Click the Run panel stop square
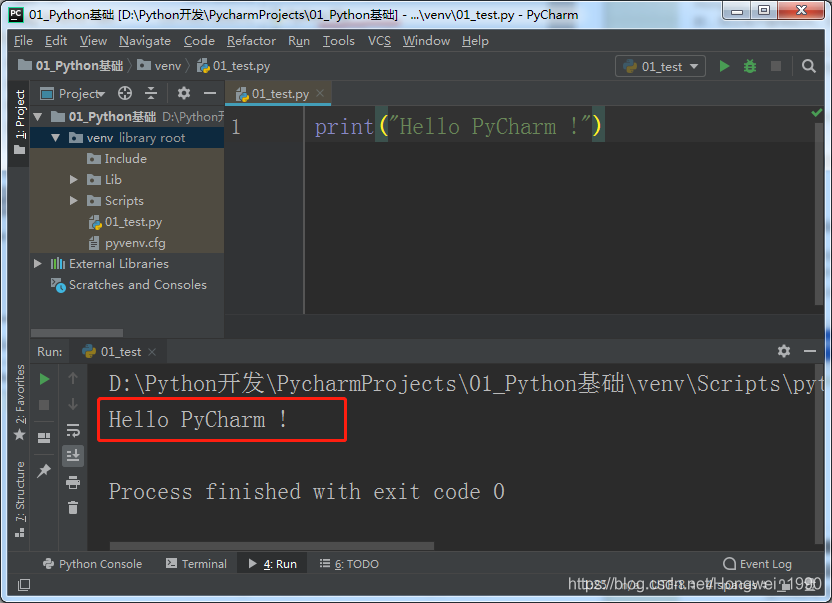Screen dimensions: 832x603 click(45, 405)
